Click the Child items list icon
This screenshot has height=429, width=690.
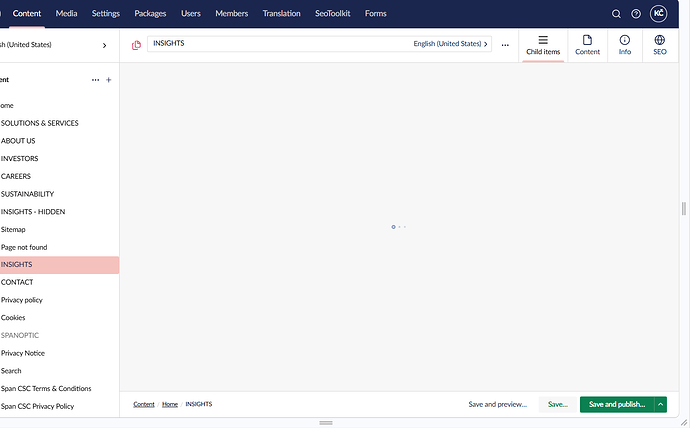[543, 40]
